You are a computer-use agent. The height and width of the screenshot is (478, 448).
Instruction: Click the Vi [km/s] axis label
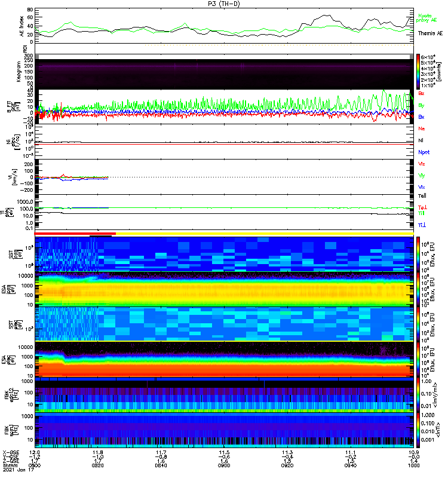[14, 177]
